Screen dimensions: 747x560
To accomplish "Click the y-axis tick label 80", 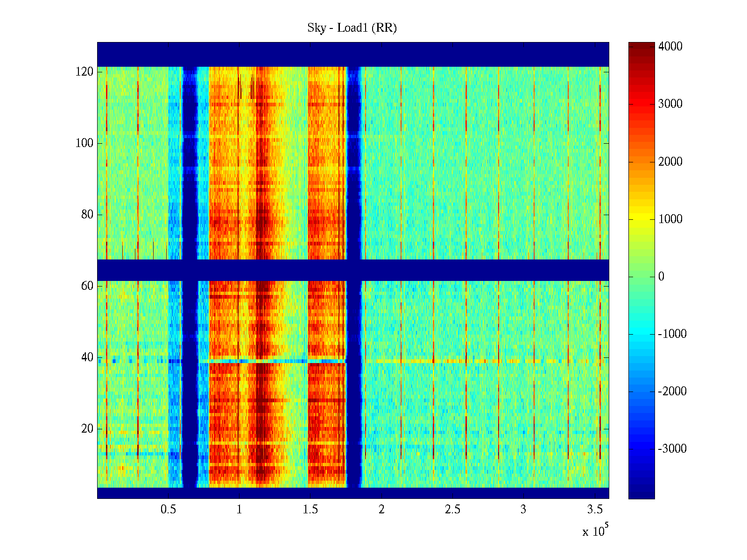I will click(87, 215).
